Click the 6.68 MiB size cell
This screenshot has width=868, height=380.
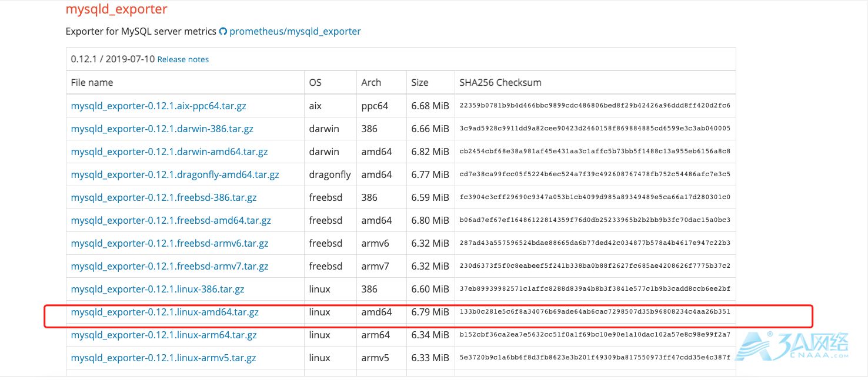(x=430, y=106)
